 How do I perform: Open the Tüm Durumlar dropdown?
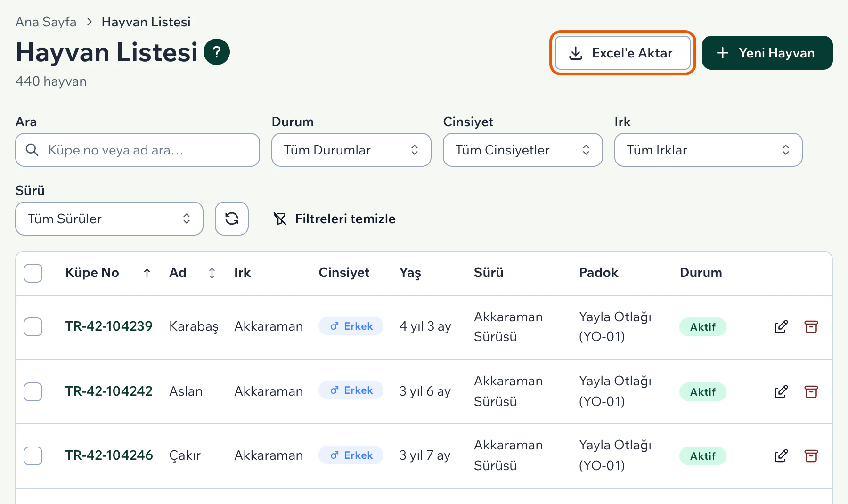(x=351, y=150)
